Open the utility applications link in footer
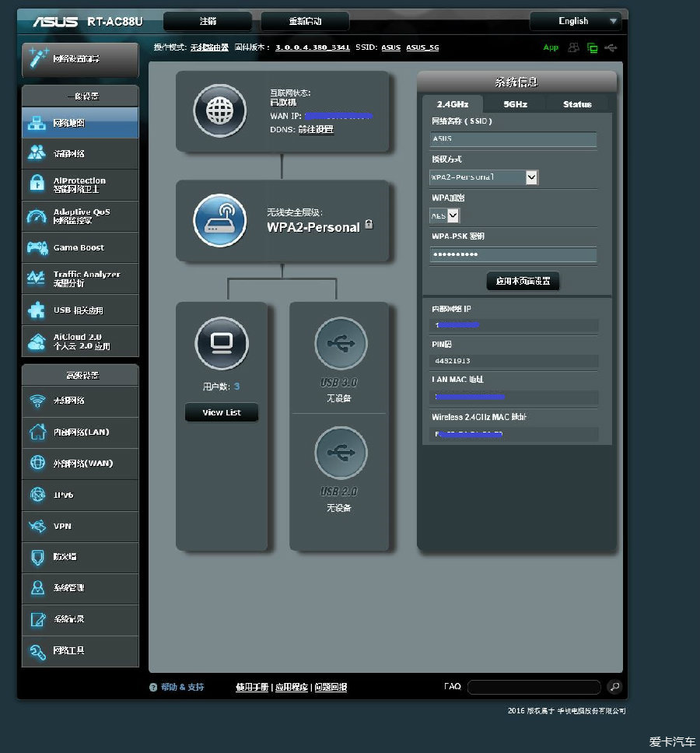 (x=292, y=687)
